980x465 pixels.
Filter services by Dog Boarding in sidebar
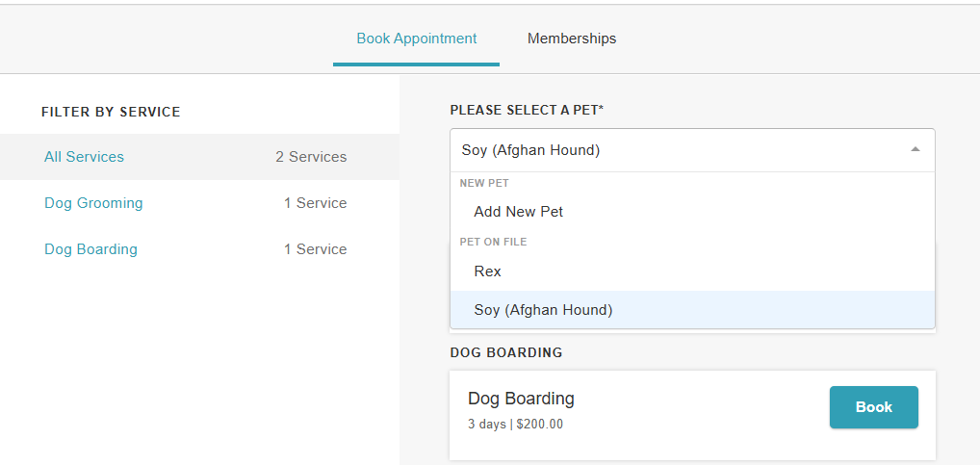tap(90, 249)
